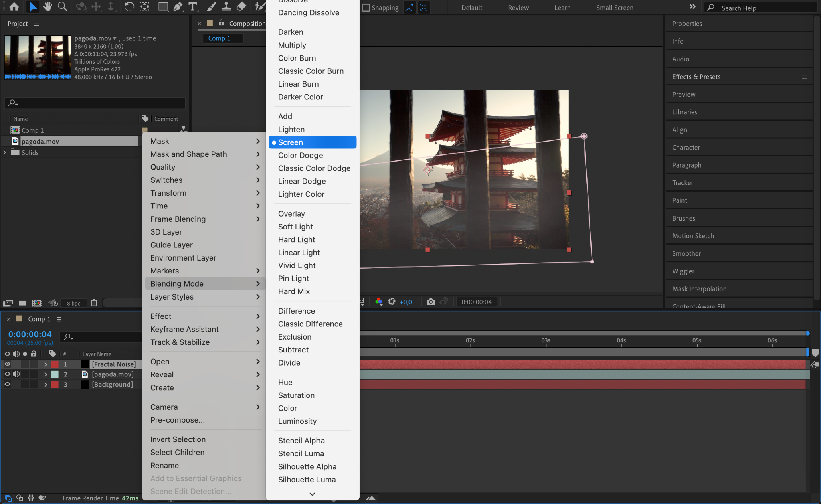The image size is (821, 504).
Task: Click the trash delete icon in Project panel
Action: [94, 303]
